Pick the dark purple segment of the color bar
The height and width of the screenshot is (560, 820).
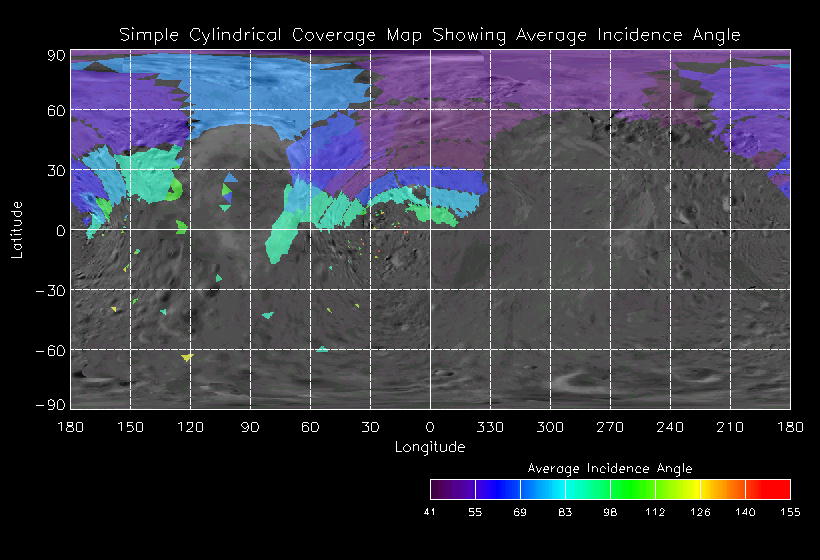(453, 489)
